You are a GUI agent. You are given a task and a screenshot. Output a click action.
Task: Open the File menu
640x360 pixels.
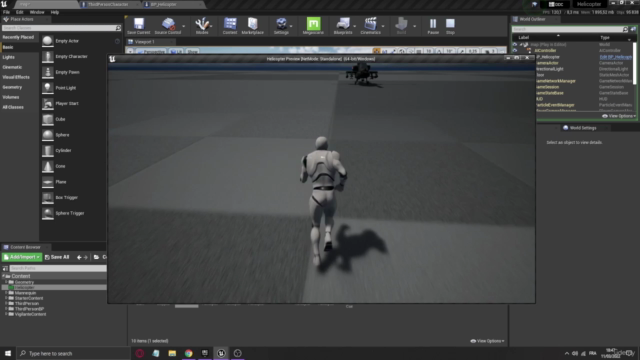point(7,12)
